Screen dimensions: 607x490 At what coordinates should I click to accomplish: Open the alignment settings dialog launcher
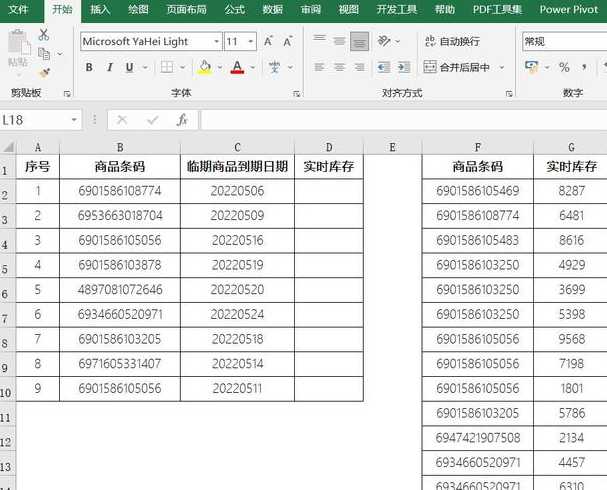click(509, 94)
